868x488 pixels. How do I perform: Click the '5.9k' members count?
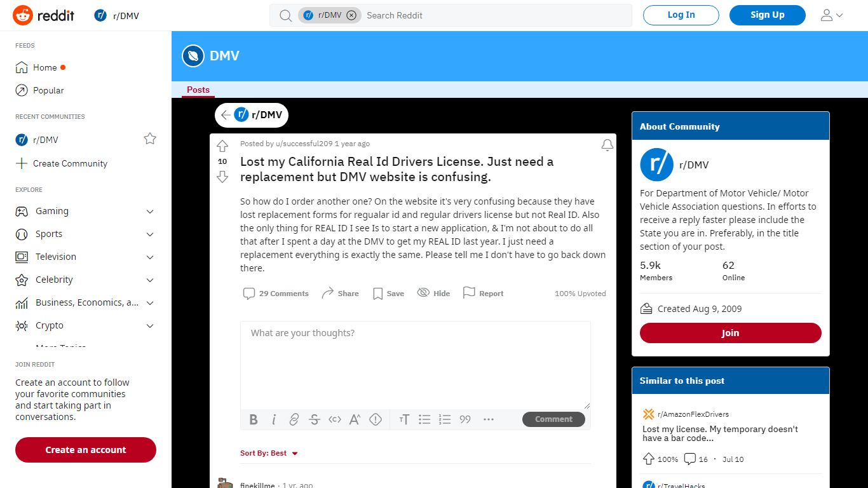pyautogui.click(x=650, y=266)
